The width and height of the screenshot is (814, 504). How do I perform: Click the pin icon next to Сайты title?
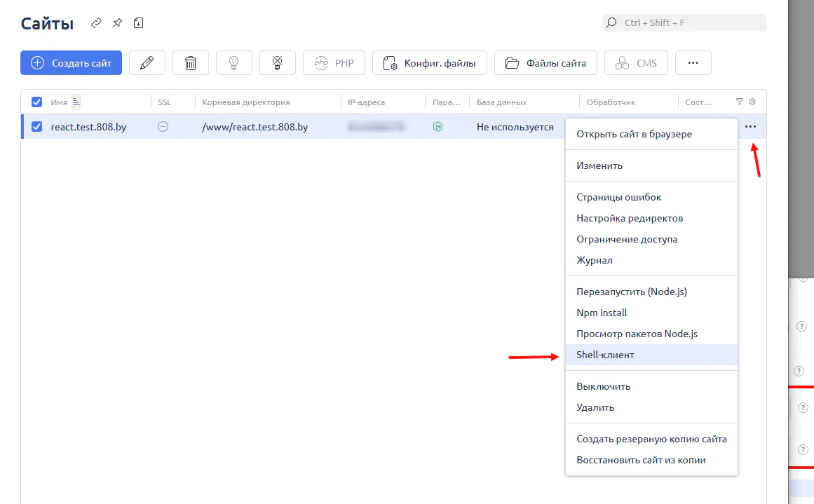[x=117, y=22]
